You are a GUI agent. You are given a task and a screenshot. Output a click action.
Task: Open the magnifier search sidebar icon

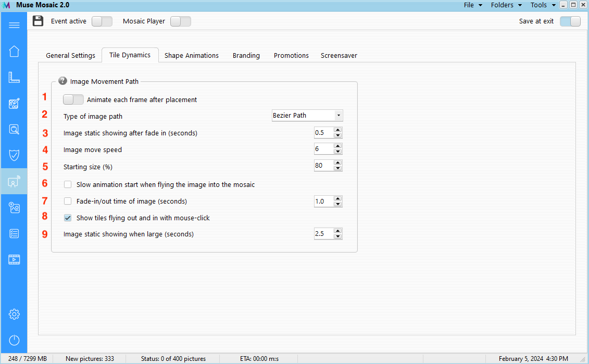[14, 130]
